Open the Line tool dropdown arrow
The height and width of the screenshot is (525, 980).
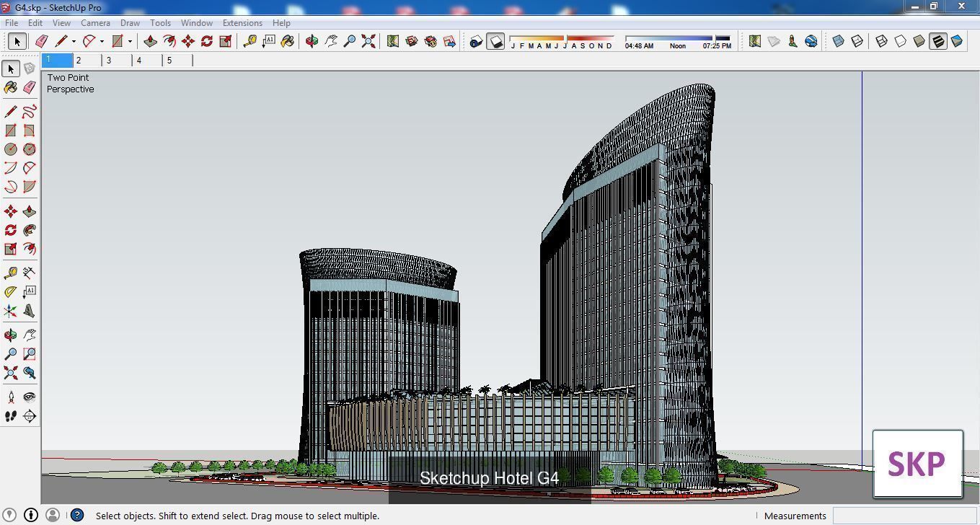[x=73, y=41]
